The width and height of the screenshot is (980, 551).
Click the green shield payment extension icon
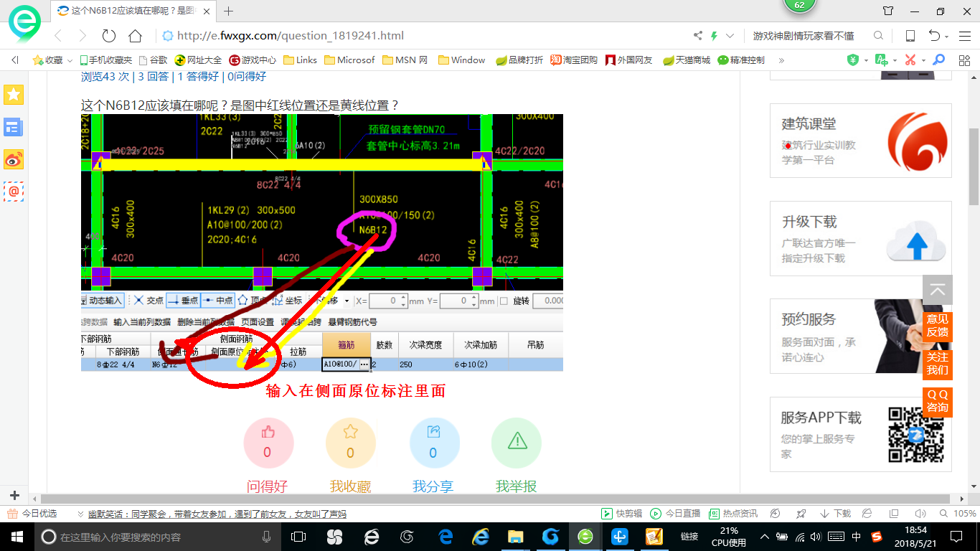click(853, 60)
